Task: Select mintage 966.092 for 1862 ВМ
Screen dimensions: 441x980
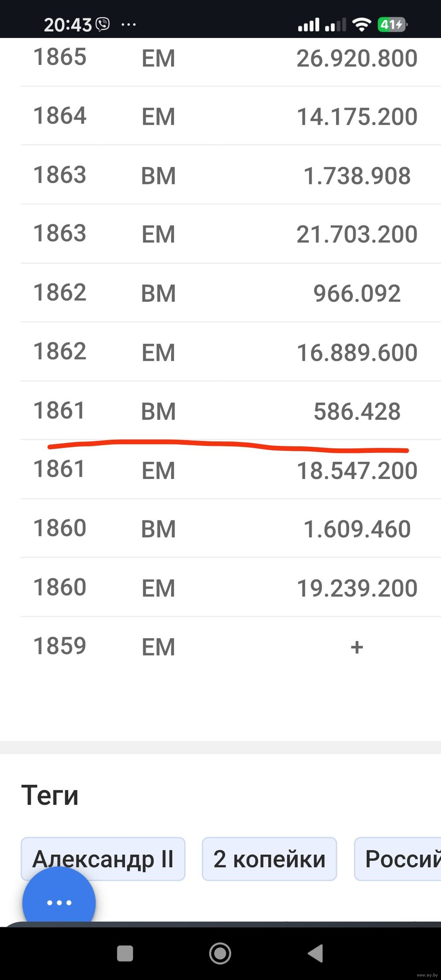Action: [357, 293]
